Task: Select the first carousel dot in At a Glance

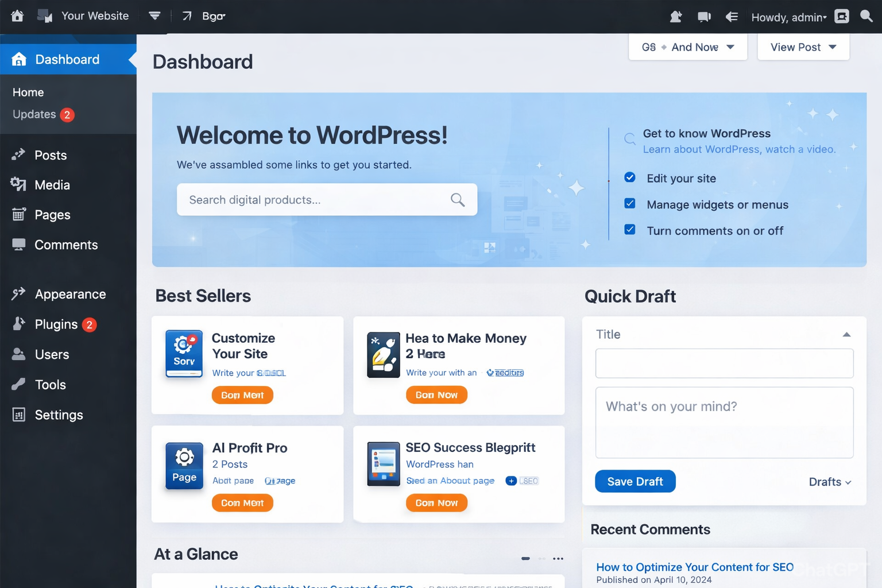Action: click(525, 558)
